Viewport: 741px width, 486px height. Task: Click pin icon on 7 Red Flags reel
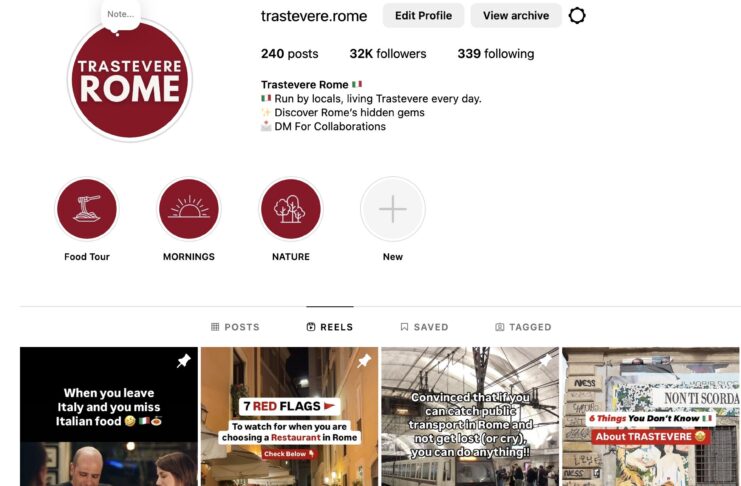pyautogui.click(x=364, y=361)
